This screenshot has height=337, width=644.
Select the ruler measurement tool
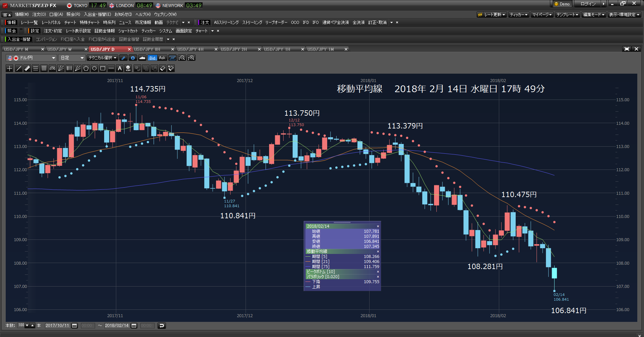[x=27, y=68]
